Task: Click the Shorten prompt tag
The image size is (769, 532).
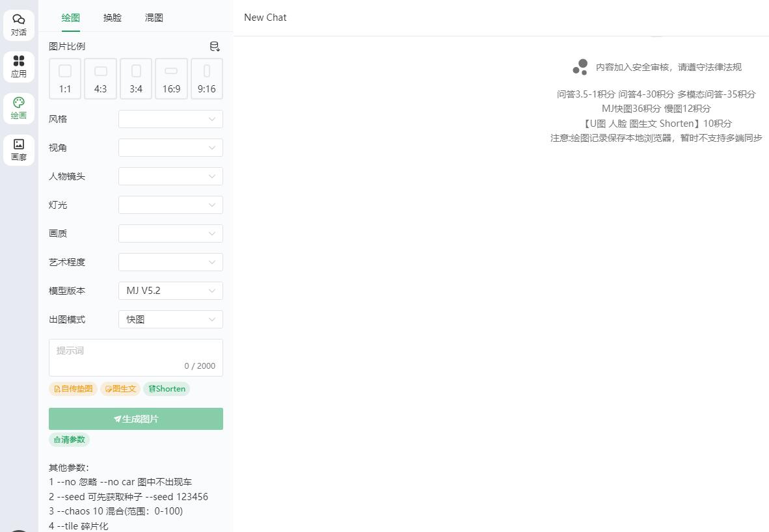Action: click(x=167, y=389)
